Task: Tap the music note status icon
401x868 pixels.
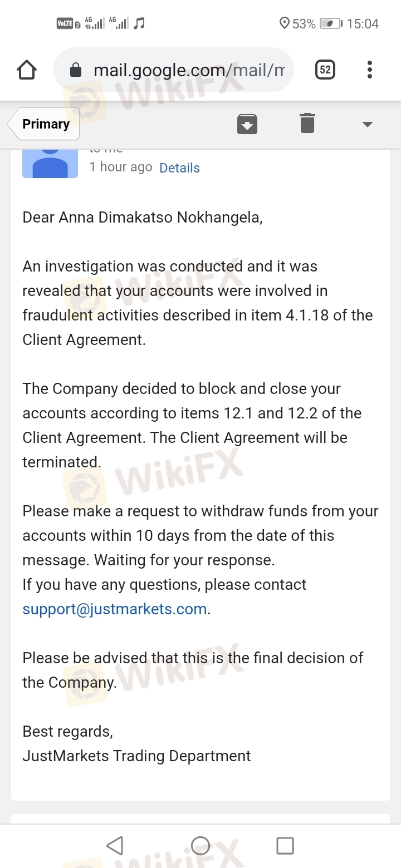Action: pos(140,23)
